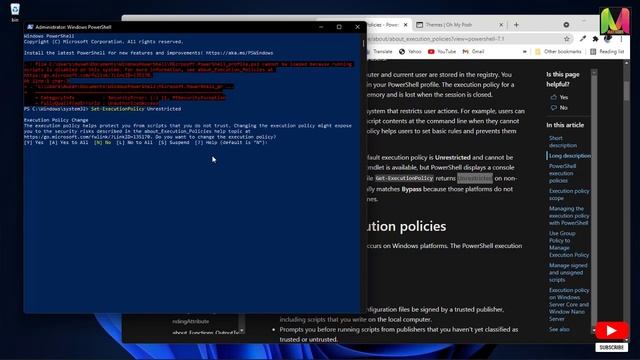Open the Translate bookmark
This screenshot has width=640, height=360.
pos(380,51)
